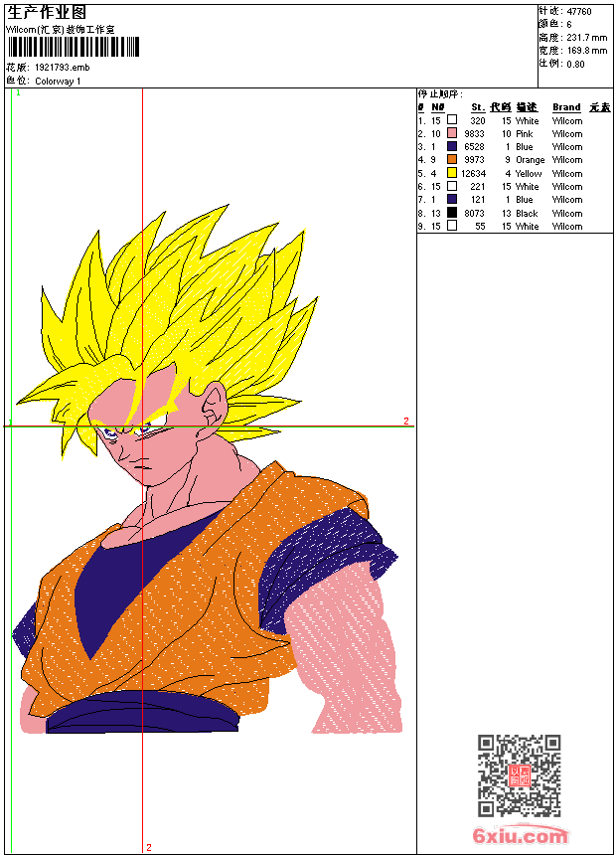Select stitch count '221' in row 6
The image size is (616, 855).
(x=478, y=187)
